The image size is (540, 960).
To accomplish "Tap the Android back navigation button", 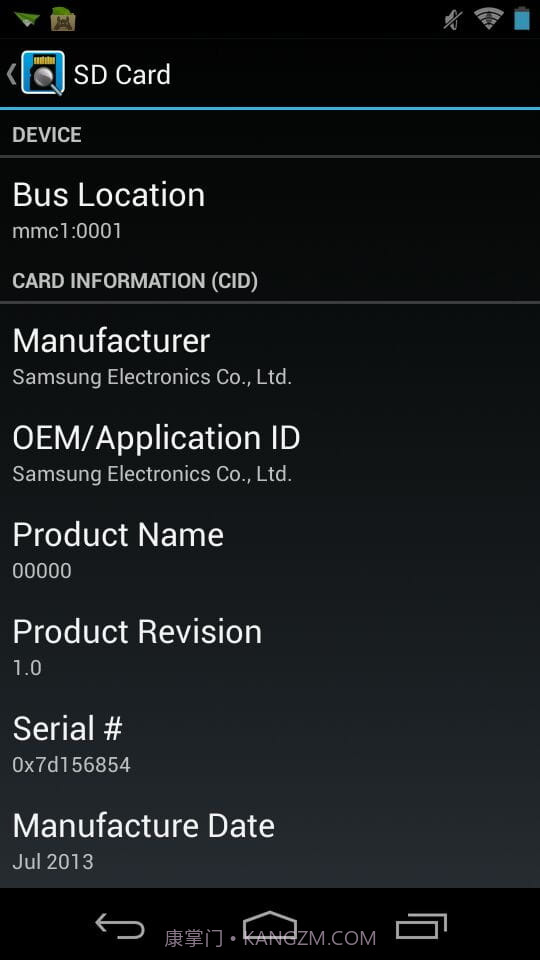I will coord(120,926).
